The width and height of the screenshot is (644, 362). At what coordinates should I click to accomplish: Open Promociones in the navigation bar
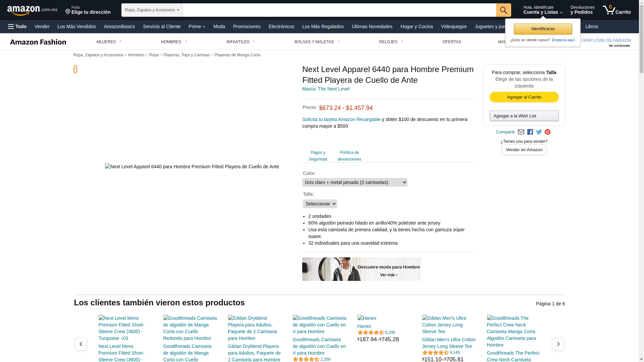pyautogui.click(x=247, y=26)
